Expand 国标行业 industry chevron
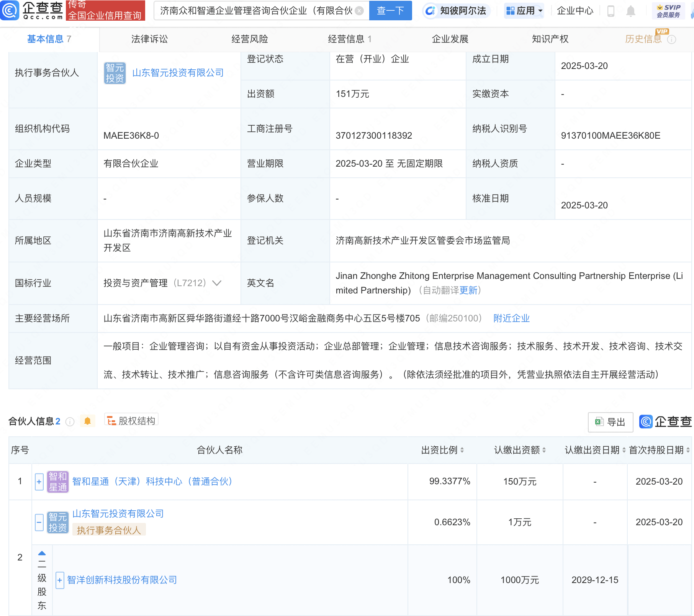This screenshot has width=694, height=616. point(217,283)
